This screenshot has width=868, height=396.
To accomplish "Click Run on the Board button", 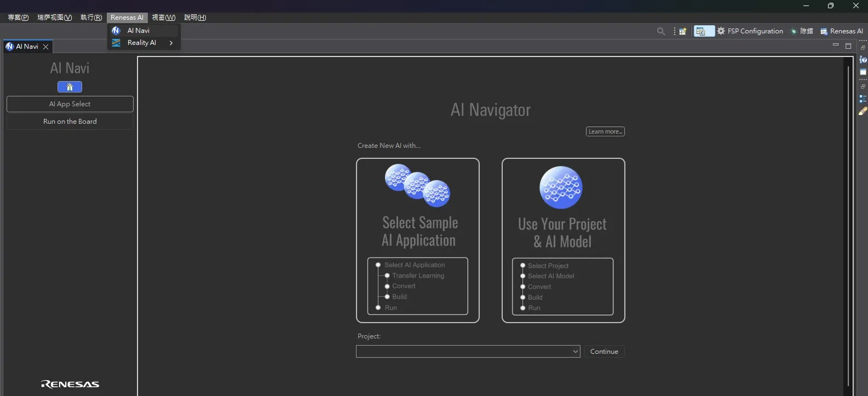I will coord(70,122).
